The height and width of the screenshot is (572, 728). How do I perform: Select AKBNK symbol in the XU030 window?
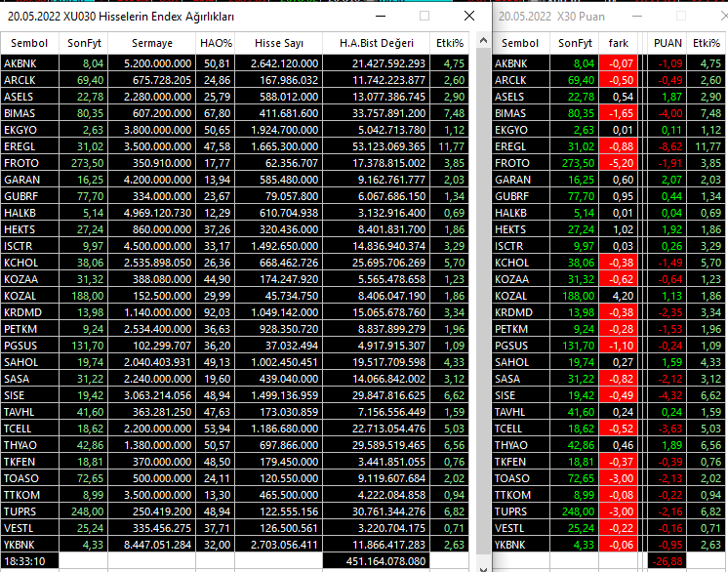29,63
